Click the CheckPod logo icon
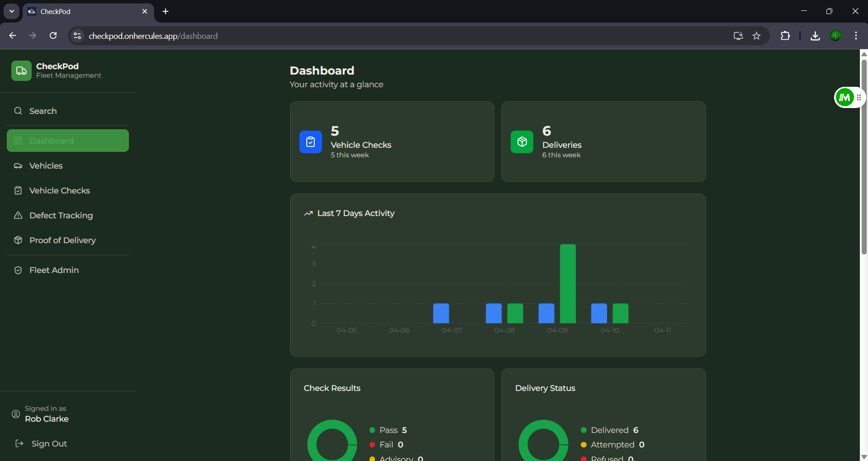 [x=21, y=71]
